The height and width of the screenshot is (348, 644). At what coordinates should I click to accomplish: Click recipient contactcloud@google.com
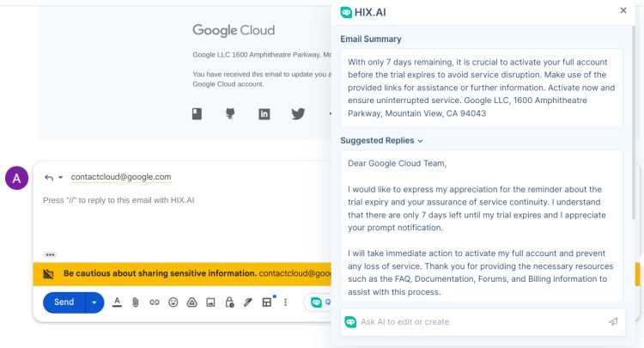[121, 177]
